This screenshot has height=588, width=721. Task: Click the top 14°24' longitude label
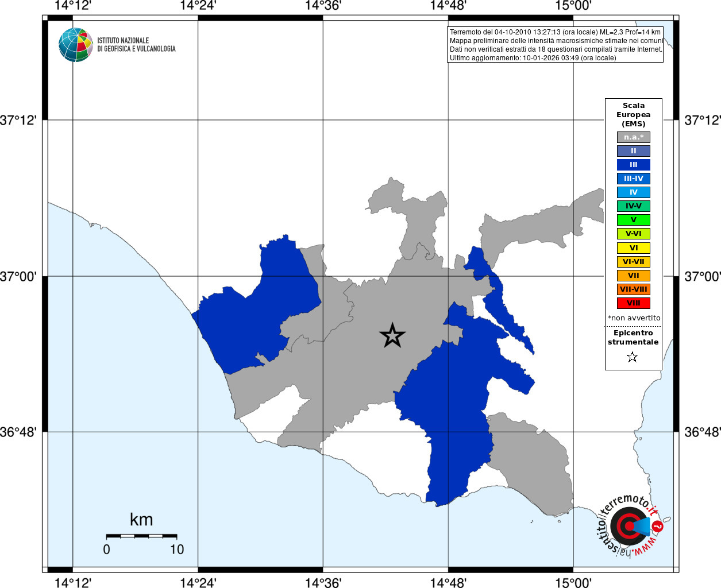[x=198, y=6]
